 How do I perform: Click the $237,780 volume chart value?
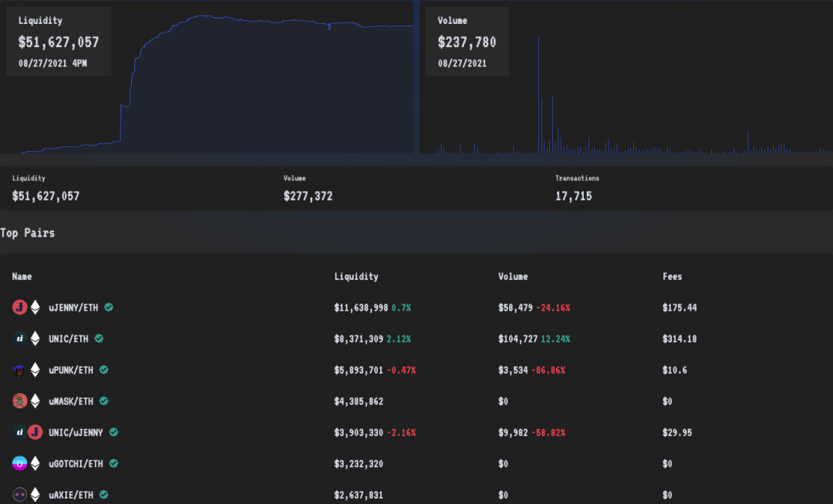click(467, 42)
